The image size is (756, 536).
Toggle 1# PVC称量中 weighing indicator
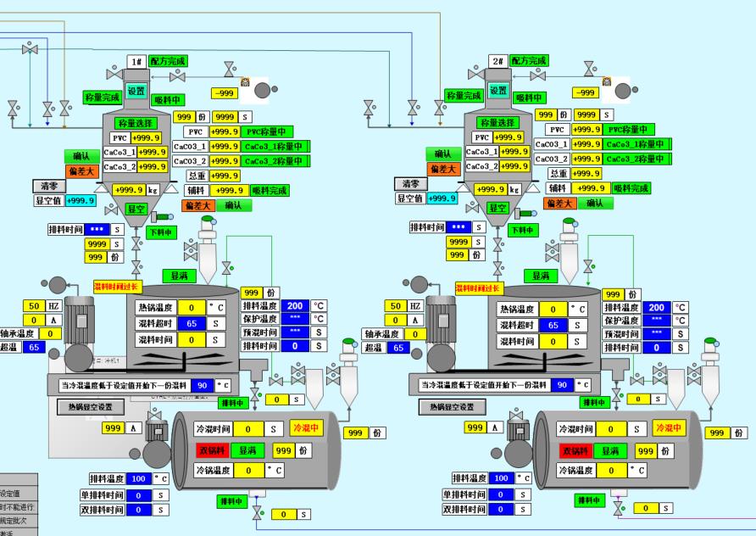(266, 131)
